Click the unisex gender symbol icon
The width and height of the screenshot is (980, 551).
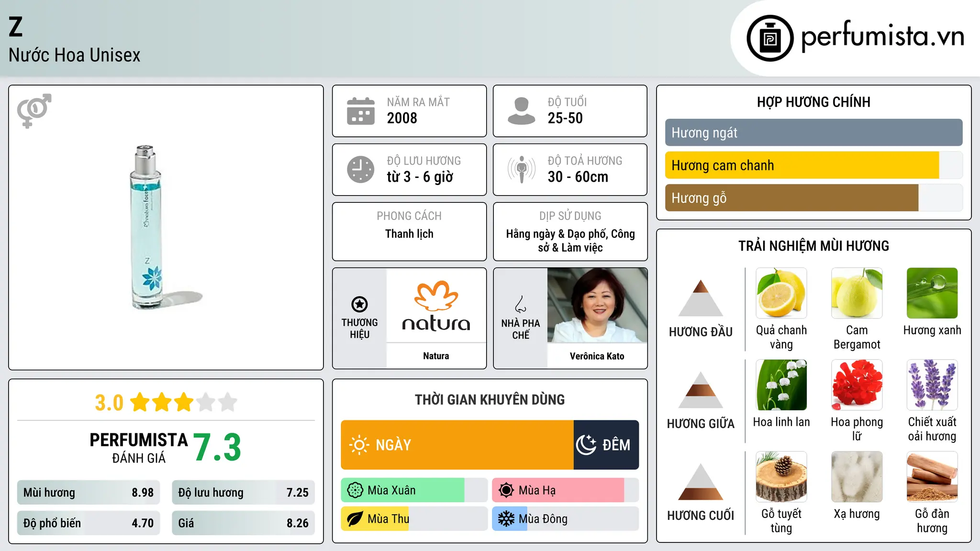pos(34,110)
